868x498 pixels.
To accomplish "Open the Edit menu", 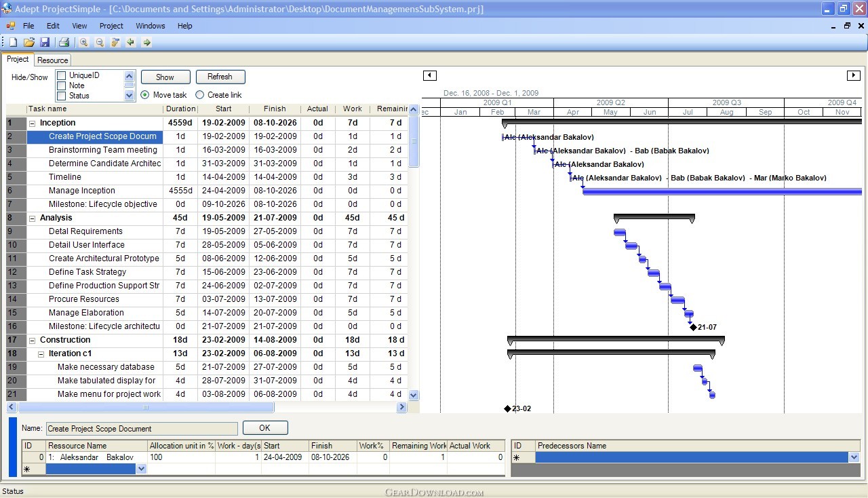I will [53, 26].
